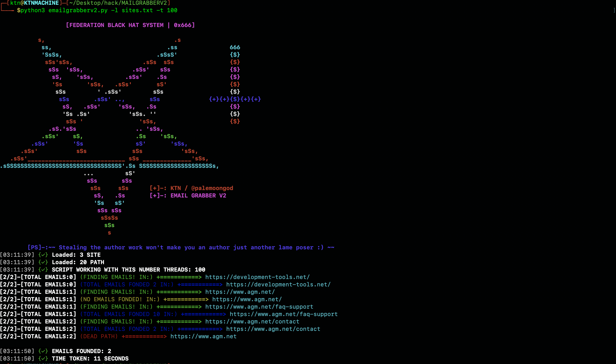Click faq-support URL on the FONDED 10 line
Viewport: 616px width, 364px height.
(x=283, y=314)
